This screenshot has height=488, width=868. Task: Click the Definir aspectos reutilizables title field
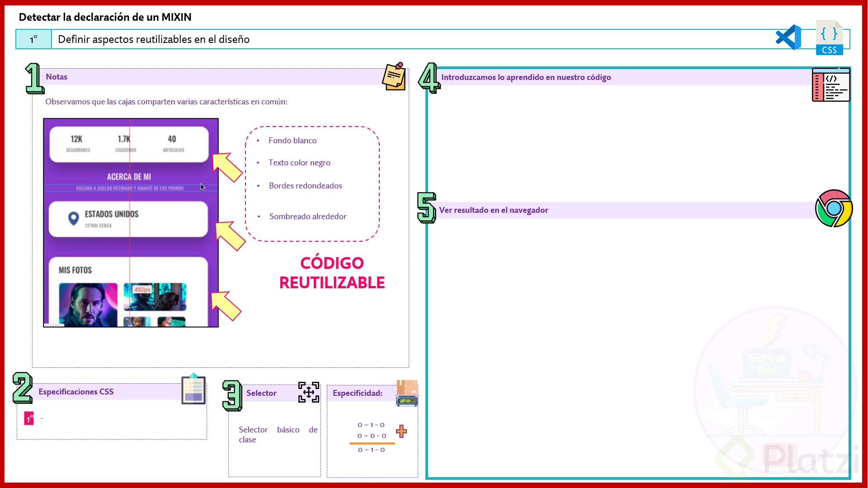(154, 39)
